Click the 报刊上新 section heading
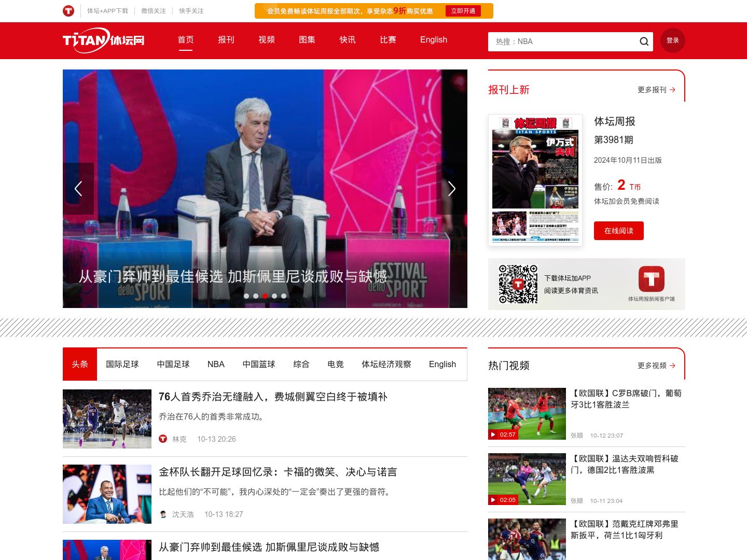Image resolution: width=747 pixels, height=560 pixels. [x=509, y=90]
